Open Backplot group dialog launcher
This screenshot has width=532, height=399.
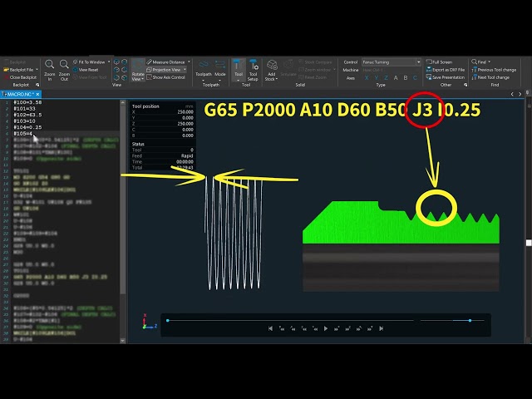(37, 85)
